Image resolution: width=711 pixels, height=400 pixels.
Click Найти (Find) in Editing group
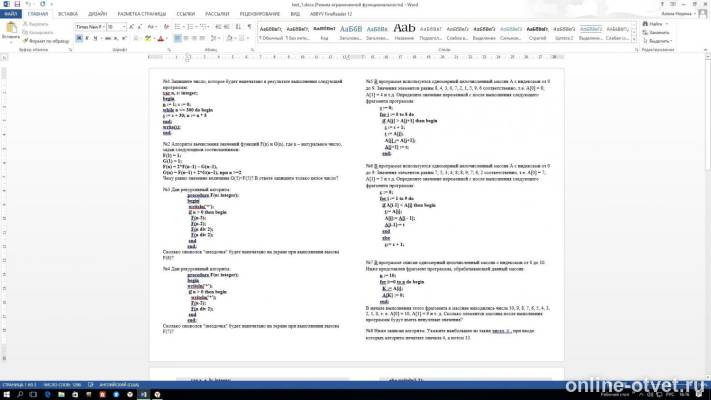tap(655, 24)
